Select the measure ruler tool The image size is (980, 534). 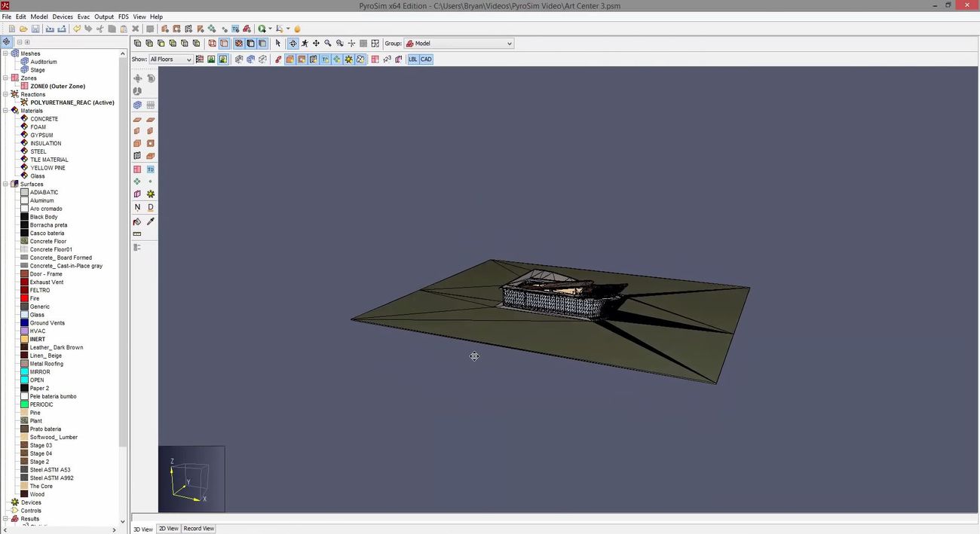pyautogui.click(x=137, y=234)
